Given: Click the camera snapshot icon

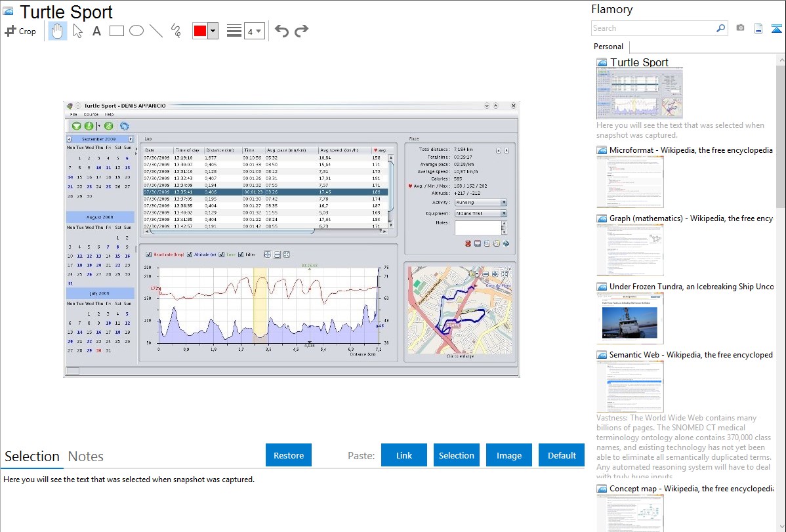Looking at the screenshot, I should [740, 28].
